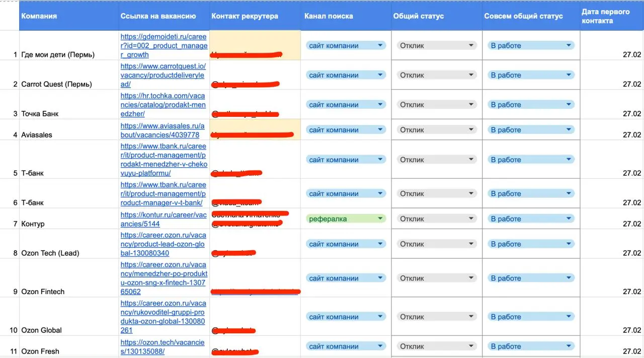Select the 'Совсем общий статус' column header
Image resolution: width=644 pixels, height=358 pixels.
coord(531,16)
